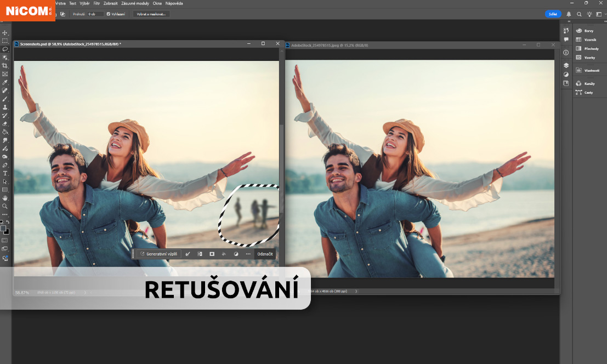Open the foreground color swatch
Image resolution: width=607 pixels, height=364 pixels.
click(3, 228)
